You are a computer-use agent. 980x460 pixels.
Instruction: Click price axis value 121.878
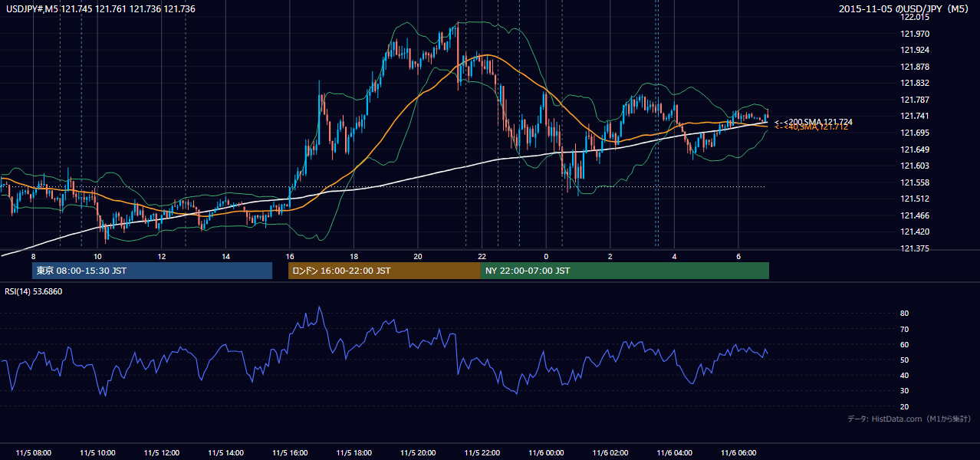pos(916,67)
